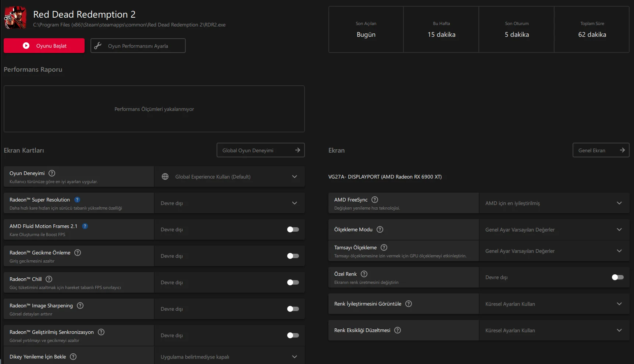The image size is (634, 364).
Task: Click Oyun Performansını Ayarla button
Action: (138, 46)
